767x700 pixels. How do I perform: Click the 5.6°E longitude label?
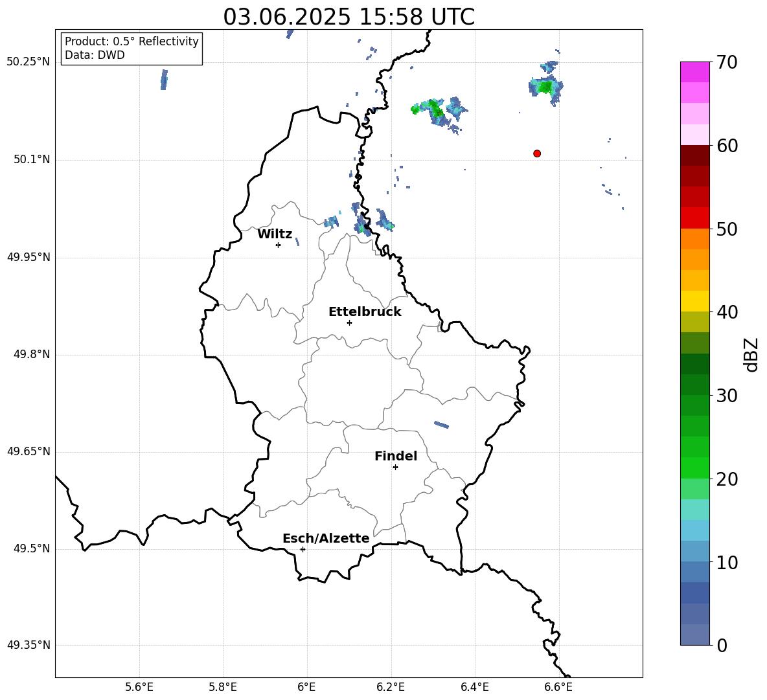tap(139, 687)
